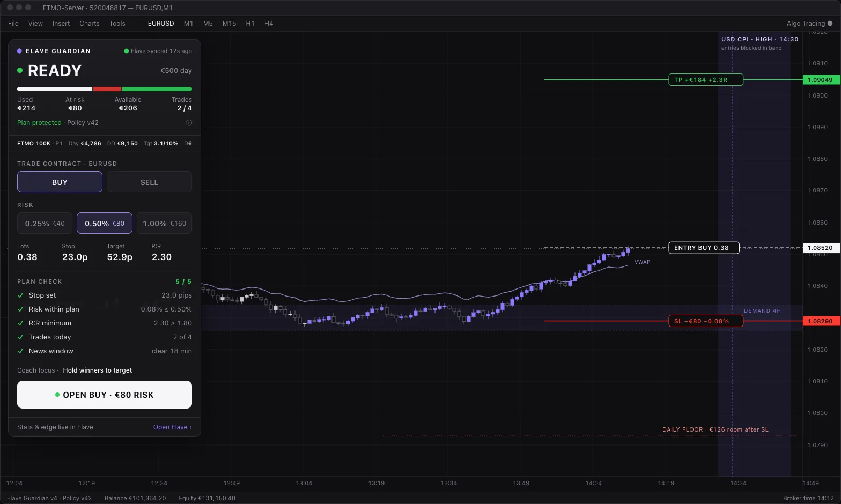This screenshot has width=841, height=504.
Task: Click the Stop value 23.0p
Action: [x=75, y=257]
